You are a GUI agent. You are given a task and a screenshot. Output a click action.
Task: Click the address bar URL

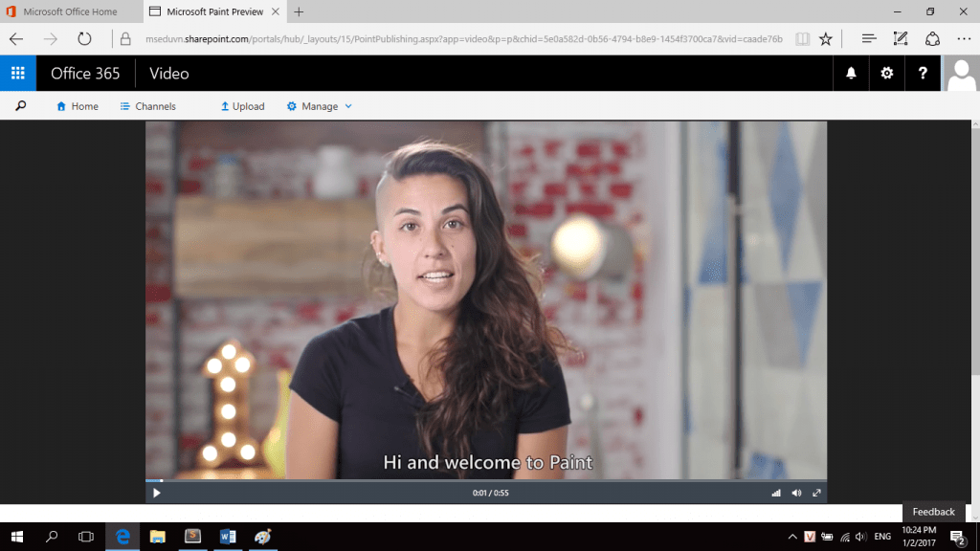[x=464, y=38]
